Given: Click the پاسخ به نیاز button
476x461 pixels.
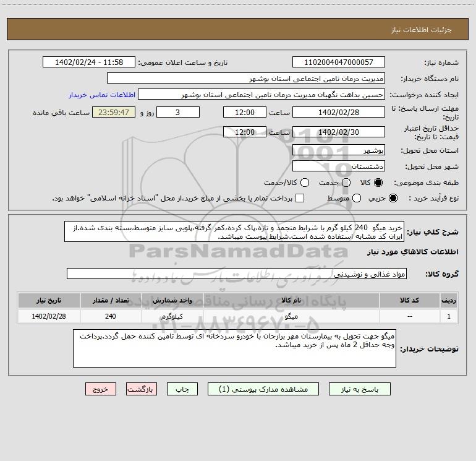Looking at the screenshot, I should pos(359,389).
